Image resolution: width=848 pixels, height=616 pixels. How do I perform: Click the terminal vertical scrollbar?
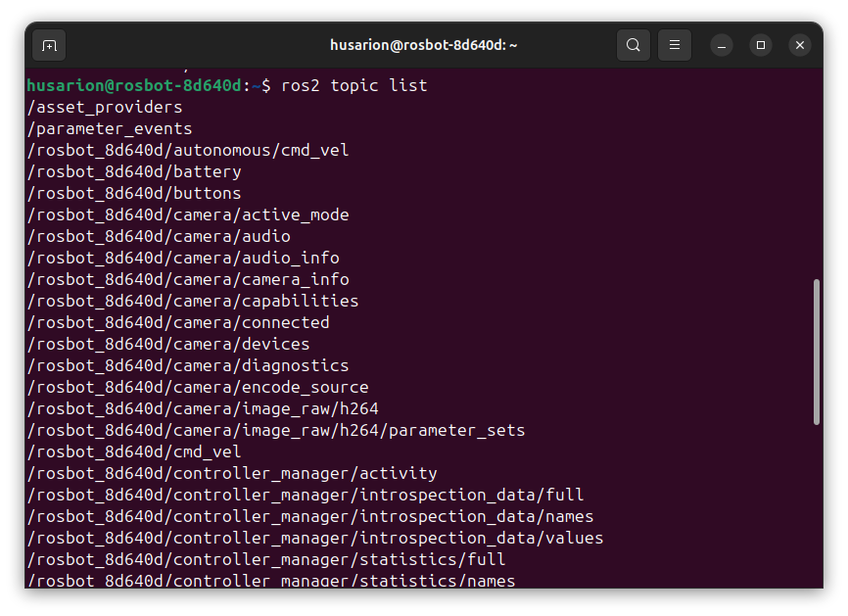(x=817, y=353)
